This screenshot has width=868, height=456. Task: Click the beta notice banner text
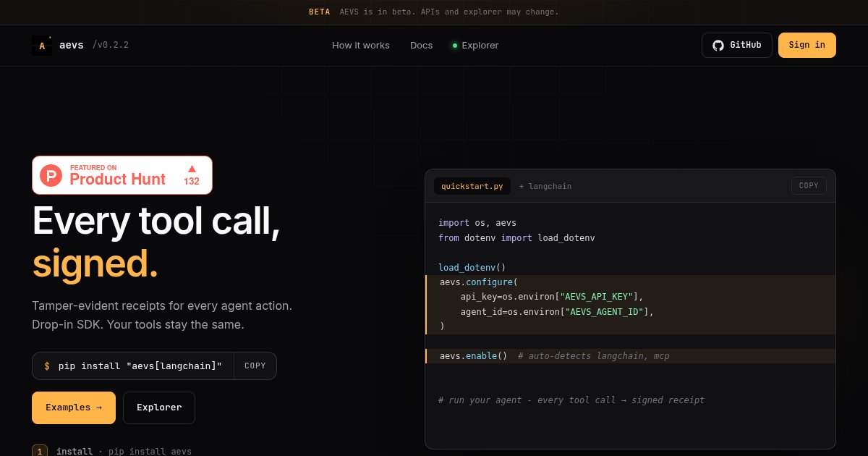(x=449, y=12)
